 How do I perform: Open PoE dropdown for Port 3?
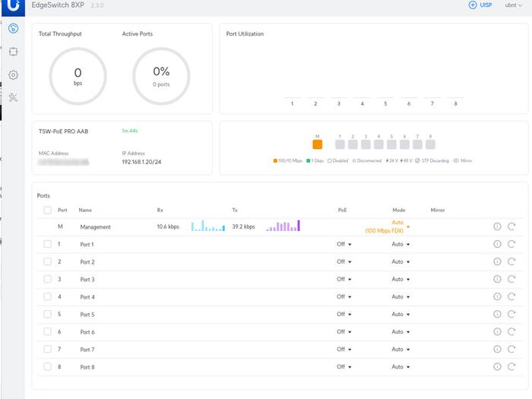(344, 279)
